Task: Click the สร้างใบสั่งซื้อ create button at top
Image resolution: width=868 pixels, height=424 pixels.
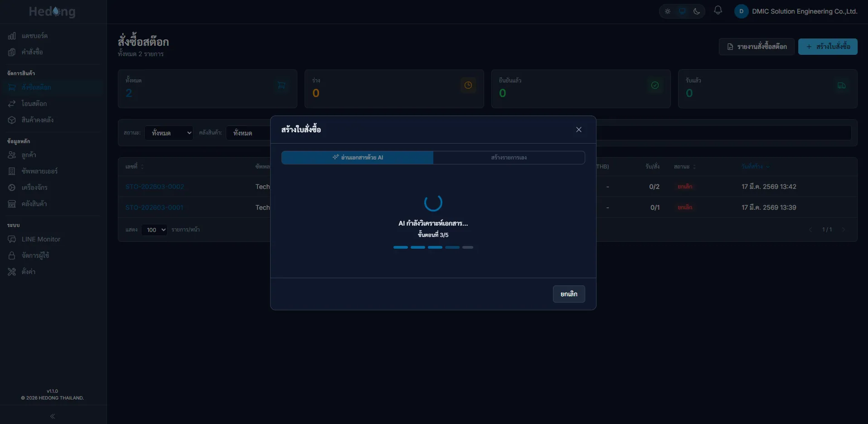Action: coord(828,47)
